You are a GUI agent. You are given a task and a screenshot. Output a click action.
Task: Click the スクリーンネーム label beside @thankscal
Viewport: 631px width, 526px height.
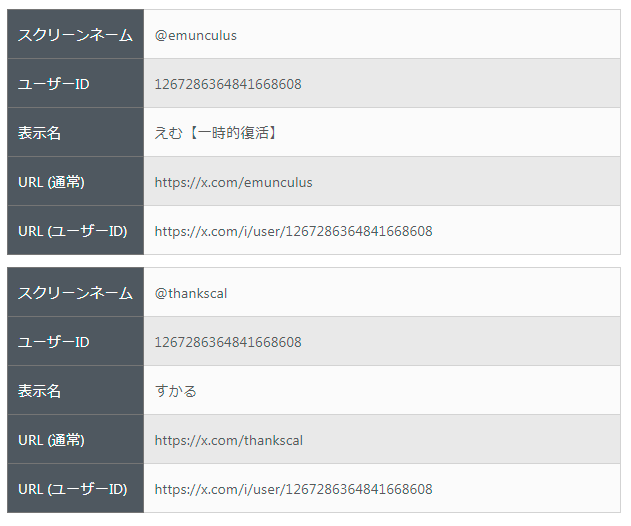click(75, 293)
